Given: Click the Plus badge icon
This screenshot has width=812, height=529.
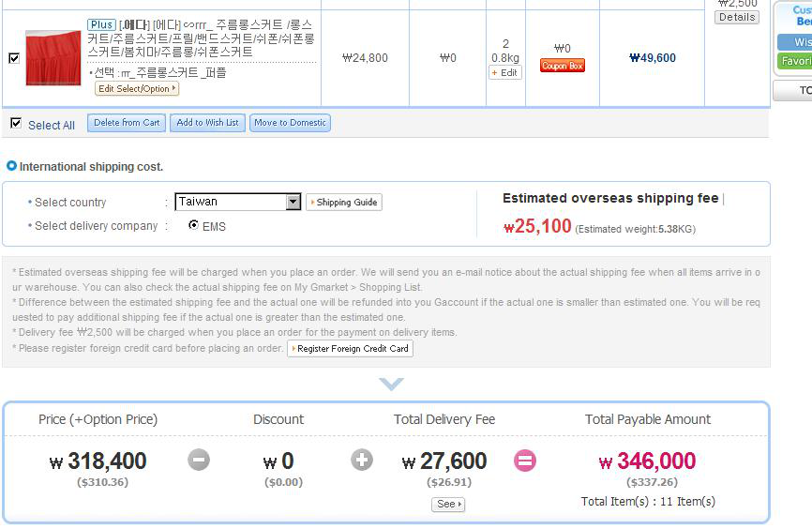Looking at the screenshot, I should (101, 24).
